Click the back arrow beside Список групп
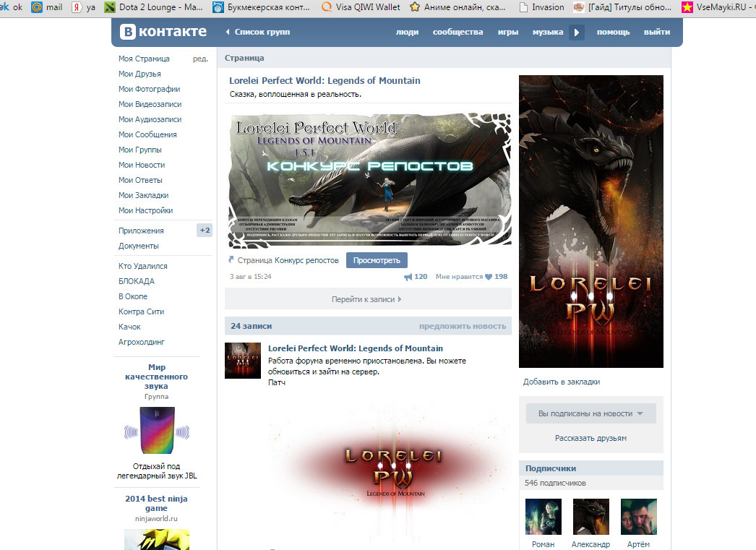The width and height of the screenshot is (756, 550). pyautogui.click(x=228, y=32)
